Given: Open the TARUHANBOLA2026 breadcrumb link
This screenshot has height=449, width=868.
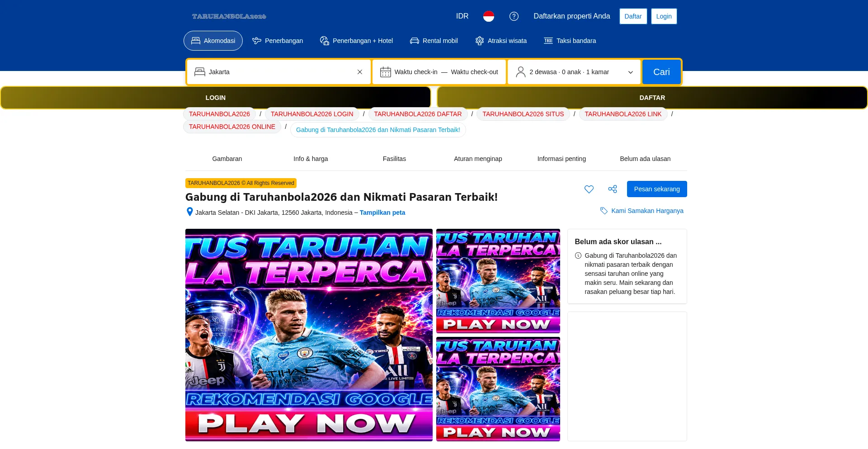Looking at the screenshot, I should click(x=219, y=114).
